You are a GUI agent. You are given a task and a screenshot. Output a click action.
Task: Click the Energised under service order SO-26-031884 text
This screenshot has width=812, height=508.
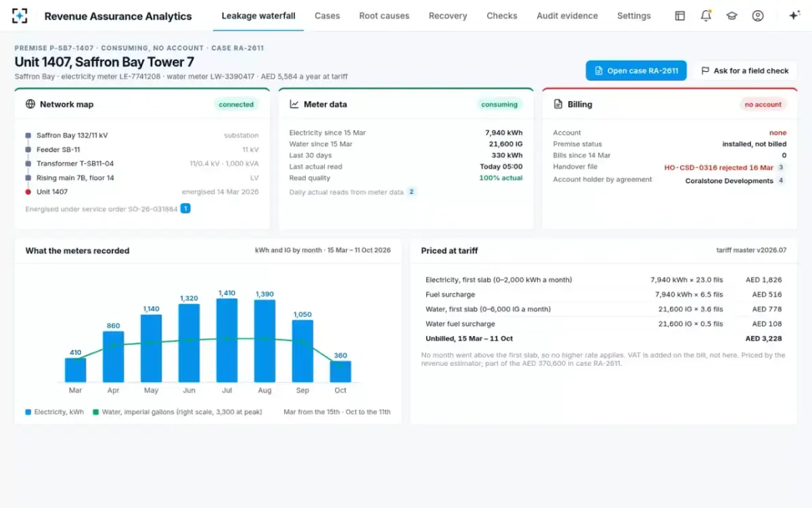click(101, 209)
